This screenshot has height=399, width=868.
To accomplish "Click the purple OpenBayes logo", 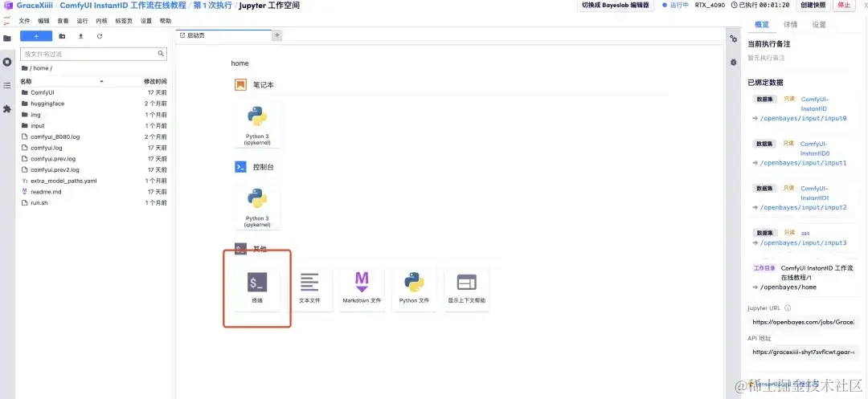I will pos(8,6).
